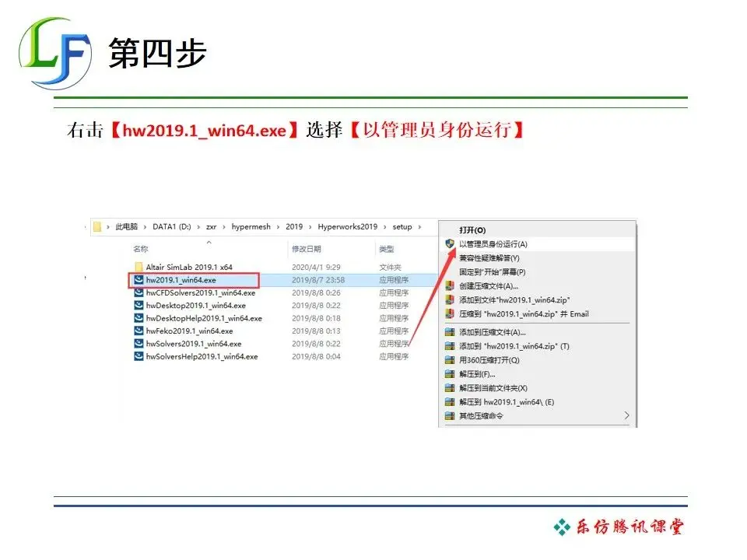
Task: Go to Hyperworks2019 in the breadcrumb
Action: pyautogui.click(x=347, y=226)
